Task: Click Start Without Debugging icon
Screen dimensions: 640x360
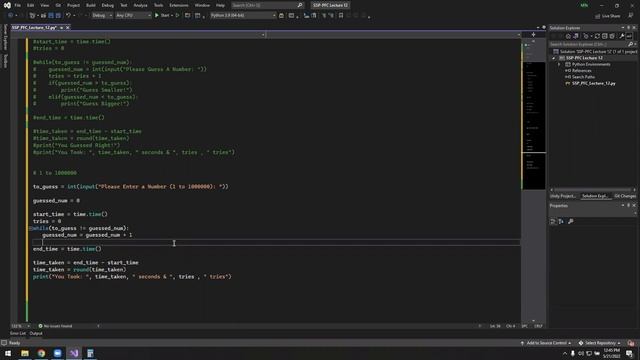Action: 178,16
